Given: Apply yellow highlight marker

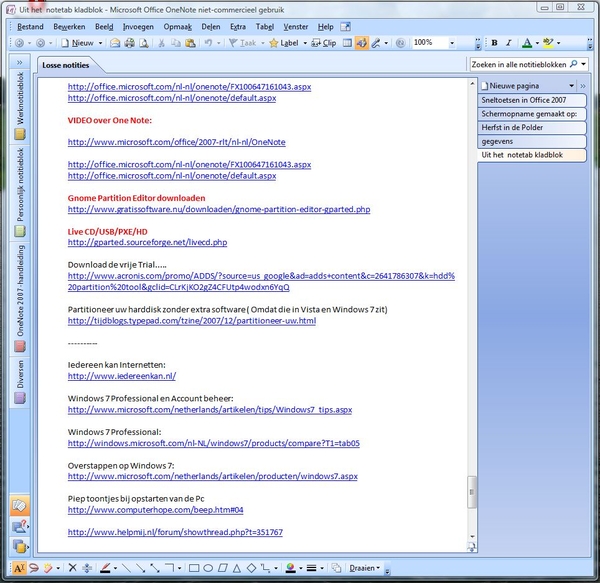Looking at the screenshot, I should 548,43.
